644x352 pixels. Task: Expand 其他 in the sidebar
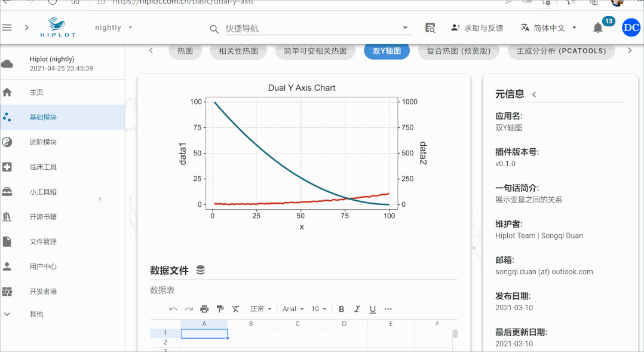click(62, 314)
